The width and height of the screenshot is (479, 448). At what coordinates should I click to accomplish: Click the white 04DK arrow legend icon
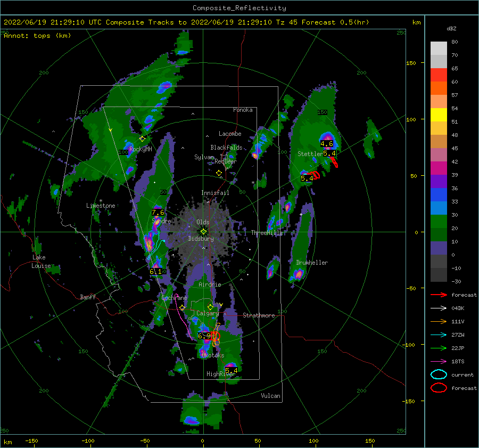[439, 308]
